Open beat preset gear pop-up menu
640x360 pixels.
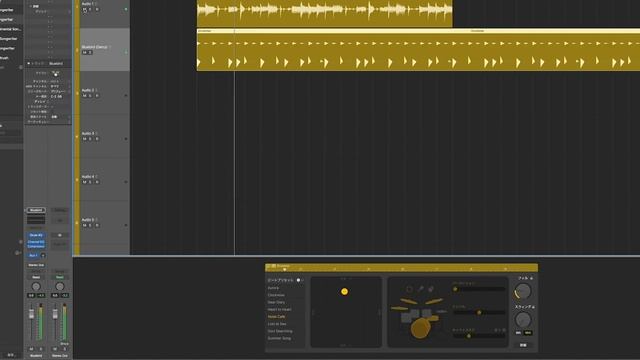299,280
